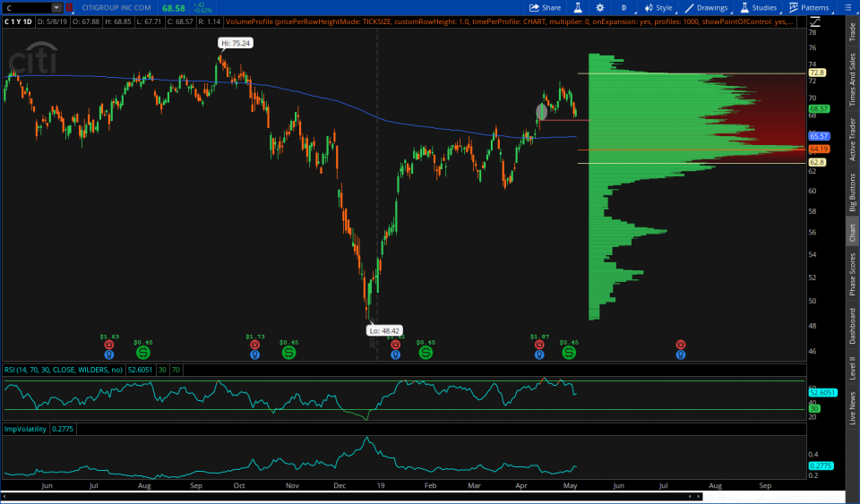Image resolution: width=860 pixels, height=504 pixels.
Task: Click the earnings phone icon near 19 label
Action: (x=395, y=345)
